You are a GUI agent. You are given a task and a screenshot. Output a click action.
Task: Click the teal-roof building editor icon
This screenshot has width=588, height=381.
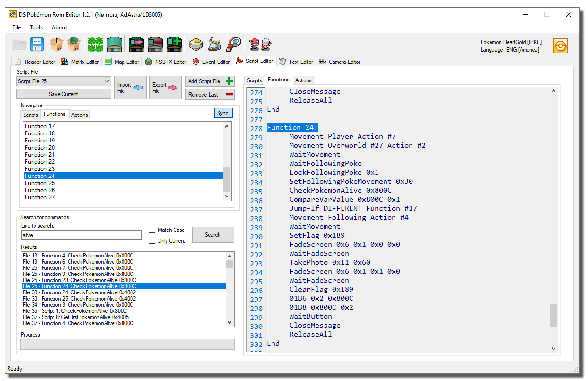[114, 44]
